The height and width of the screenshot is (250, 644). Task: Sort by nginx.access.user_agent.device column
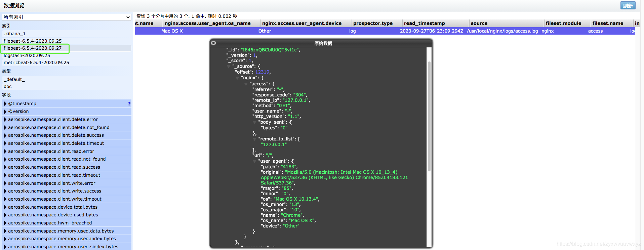coord(306,23)
